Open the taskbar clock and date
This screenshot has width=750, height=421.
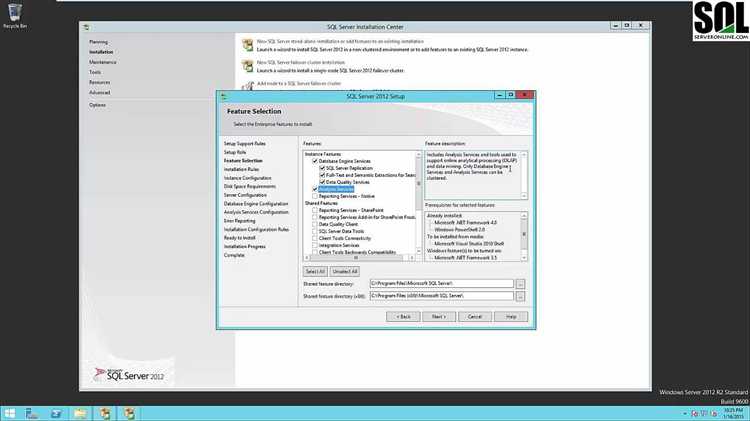pyautogui.click(x=733, y=414)
